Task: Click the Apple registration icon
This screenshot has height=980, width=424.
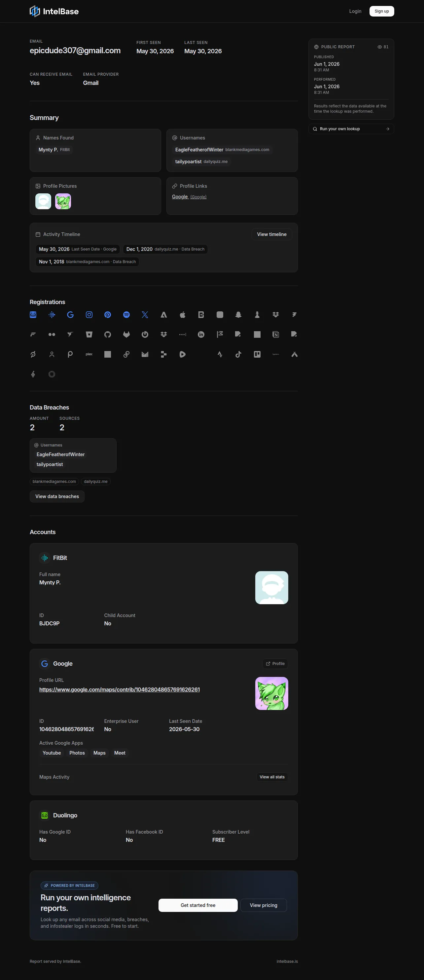Action: click(x=182, y=315)
